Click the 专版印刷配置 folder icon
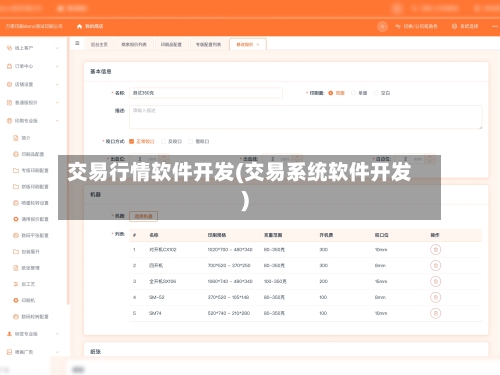Screen dimensions: 500x375 pyautogui.click(x=16, y=170)
